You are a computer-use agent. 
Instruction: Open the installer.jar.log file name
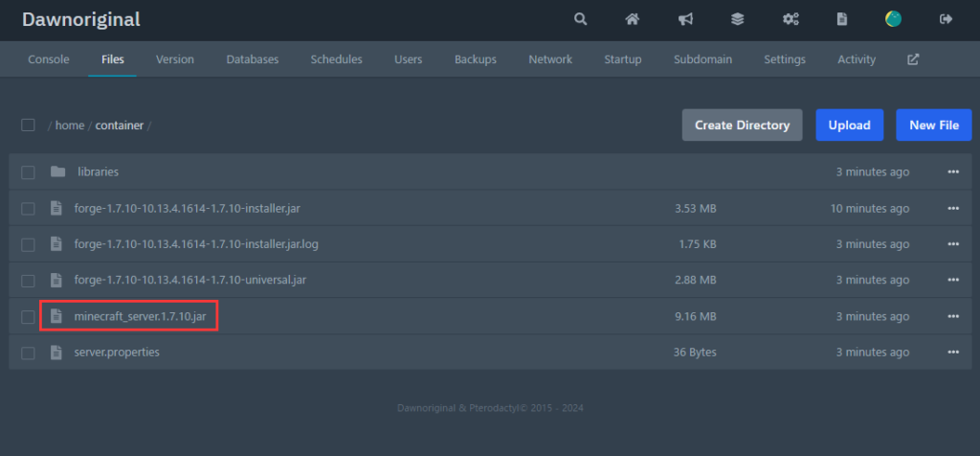(x=197, y=244)
